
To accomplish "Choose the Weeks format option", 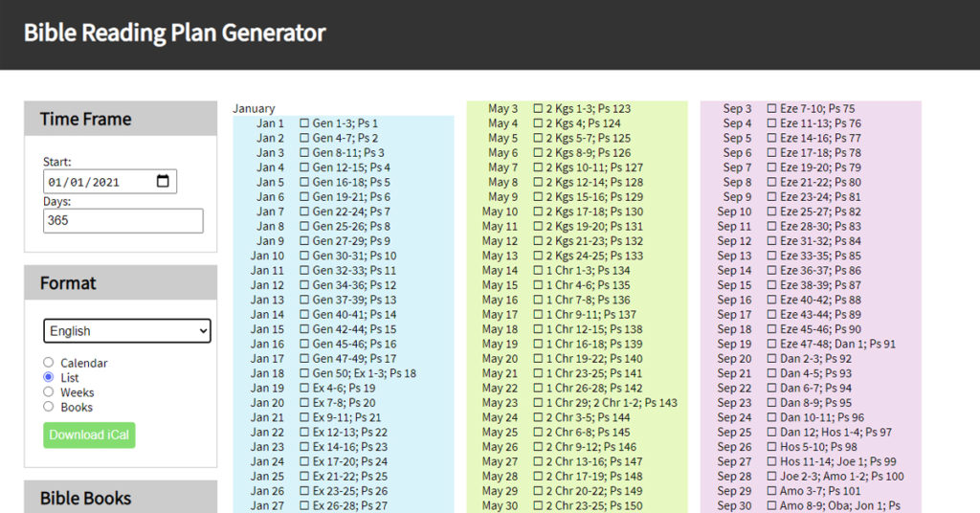I will (49, 392).
